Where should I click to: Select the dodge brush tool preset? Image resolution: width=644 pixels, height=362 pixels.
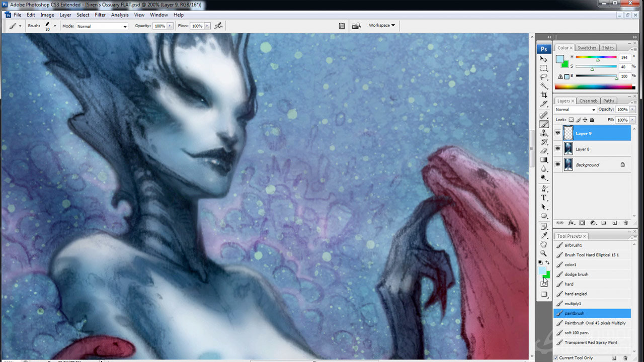pyautogui.click(x=592, y=275)
